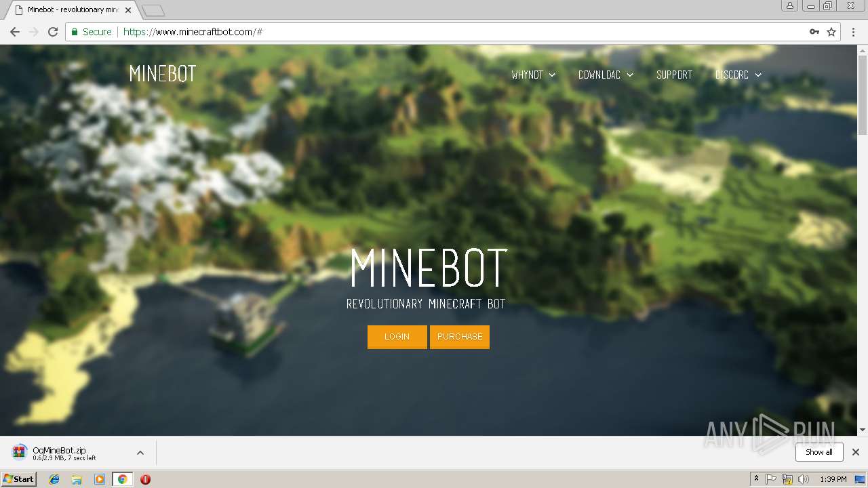868x488 pixels.
Task: Show hidden system tray icons
Action: pyautogui.click(x=756, y=479)
